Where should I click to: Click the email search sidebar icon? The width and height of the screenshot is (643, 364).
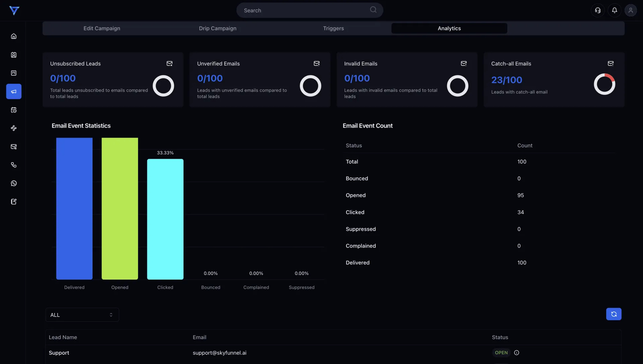click(x=14, y=147)
